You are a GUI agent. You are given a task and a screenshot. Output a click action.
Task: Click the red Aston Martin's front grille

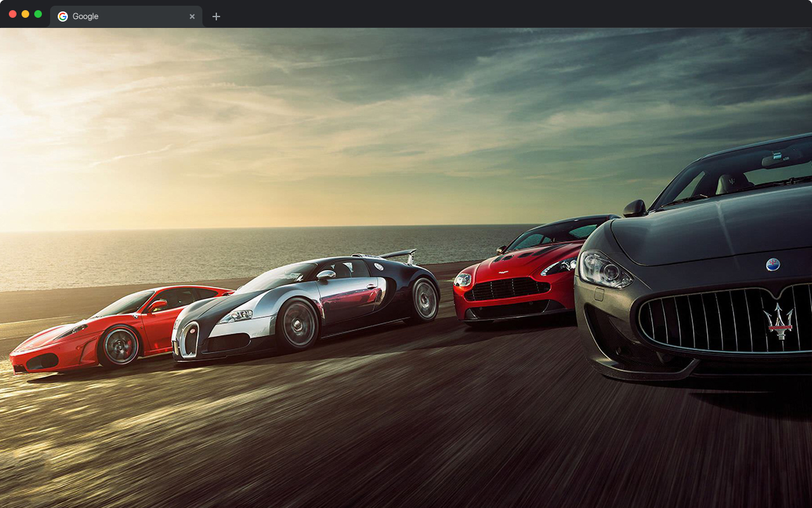click(506, 290)
